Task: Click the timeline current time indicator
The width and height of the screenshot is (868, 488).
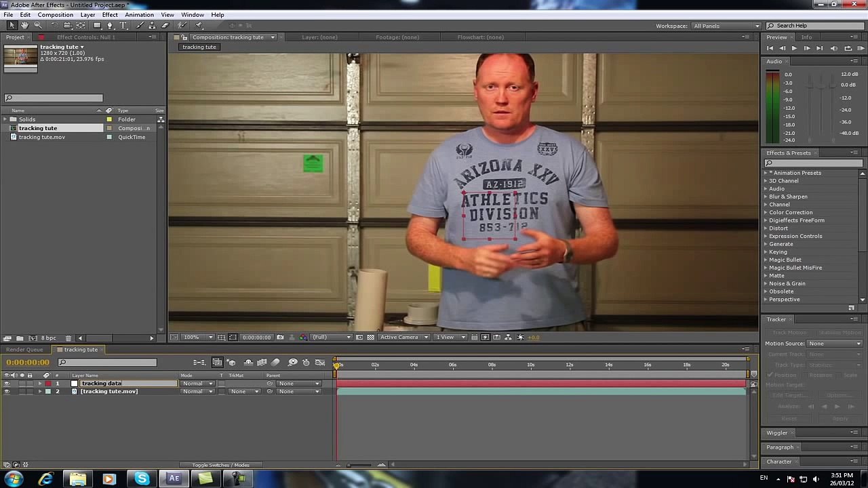Action: coord(337,365)
